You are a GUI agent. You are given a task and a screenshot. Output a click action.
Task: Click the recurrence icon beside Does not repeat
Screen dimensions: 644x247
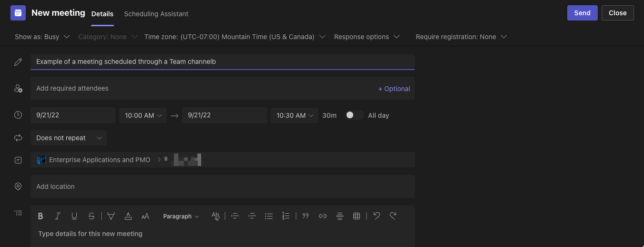[x=18, y=138]
